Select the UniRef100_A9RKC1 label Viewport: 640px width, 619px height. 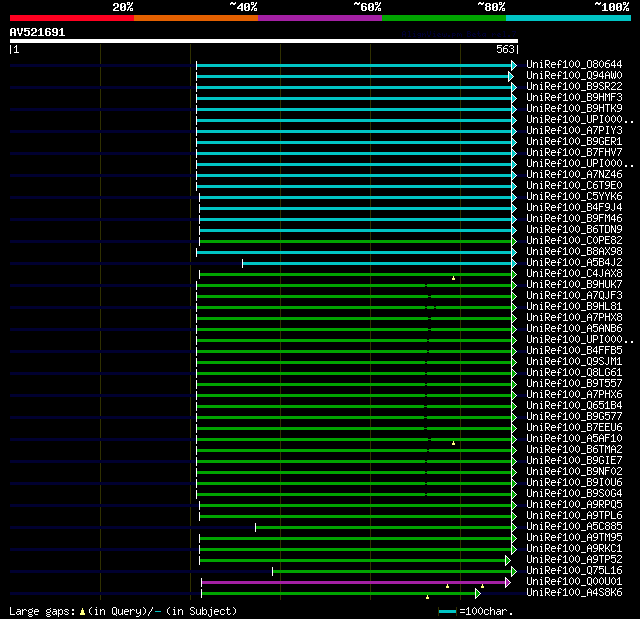(x=574, y=549)
